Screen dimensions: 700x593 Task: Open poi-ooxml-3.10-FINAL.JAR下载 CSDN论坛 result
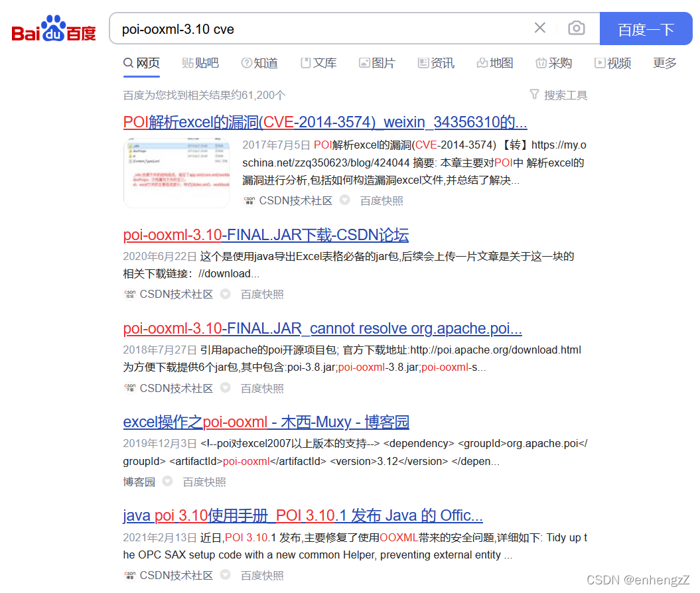(266, 235)
